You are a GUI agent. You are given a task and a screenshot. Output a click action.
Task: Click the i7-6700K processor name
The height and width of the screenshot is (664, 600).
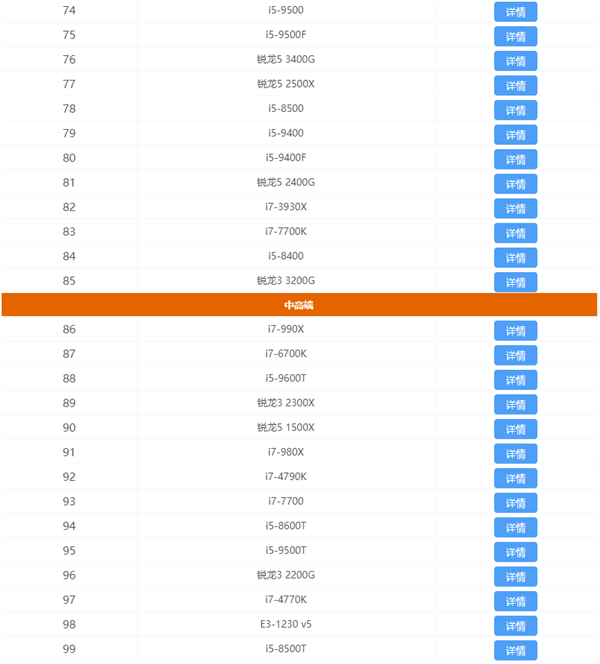tap(286, 354)
